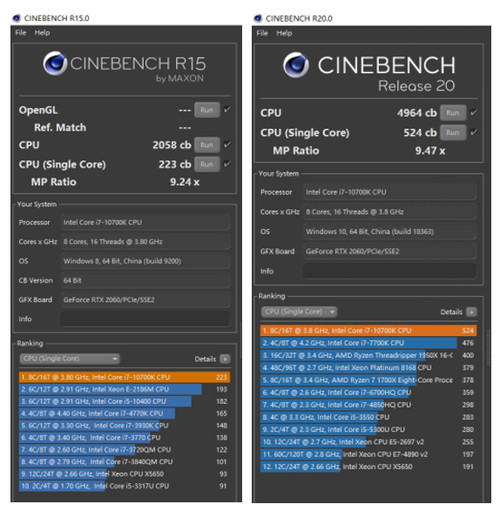Viewport: 500px width, 511px height.
Task: Expand CPU (Single Core) ranking dropdown in R20
Action: coord(299,312)
